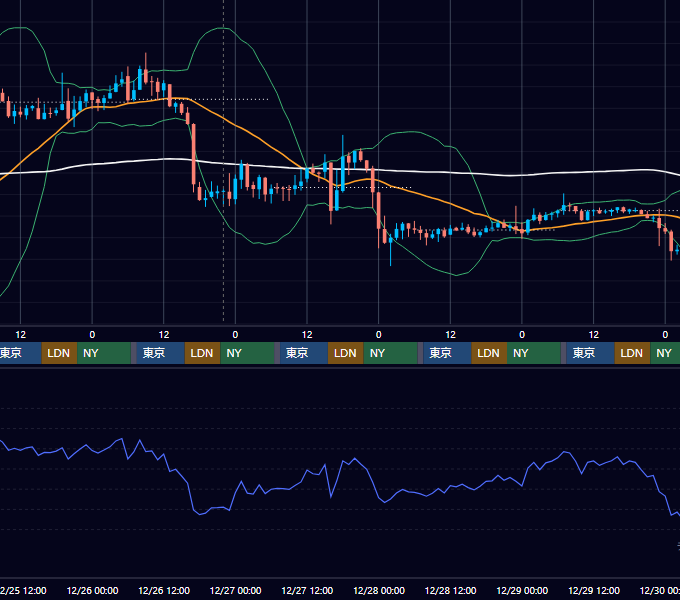Screen dimensions: 680x600
Task: Click the 12/27 00:00 date label
Action: [x=235, y=590]
